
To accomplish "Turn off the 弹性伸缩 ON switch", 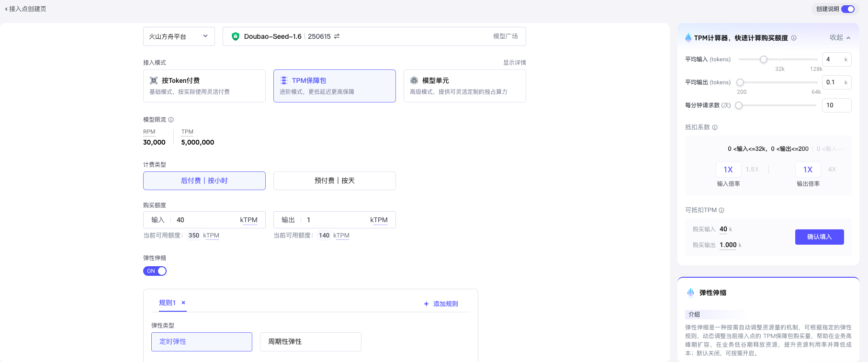I will [155, 271].
